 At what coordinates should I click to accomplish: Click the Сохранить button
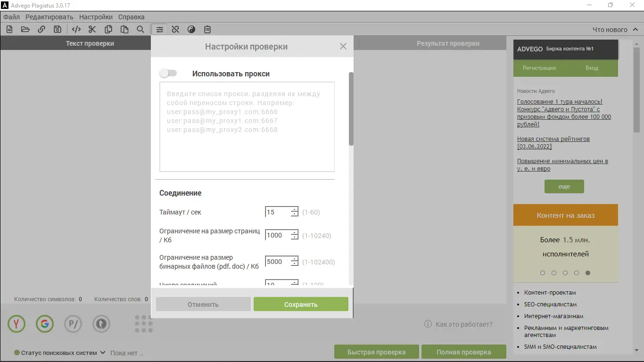coord(301,304)
